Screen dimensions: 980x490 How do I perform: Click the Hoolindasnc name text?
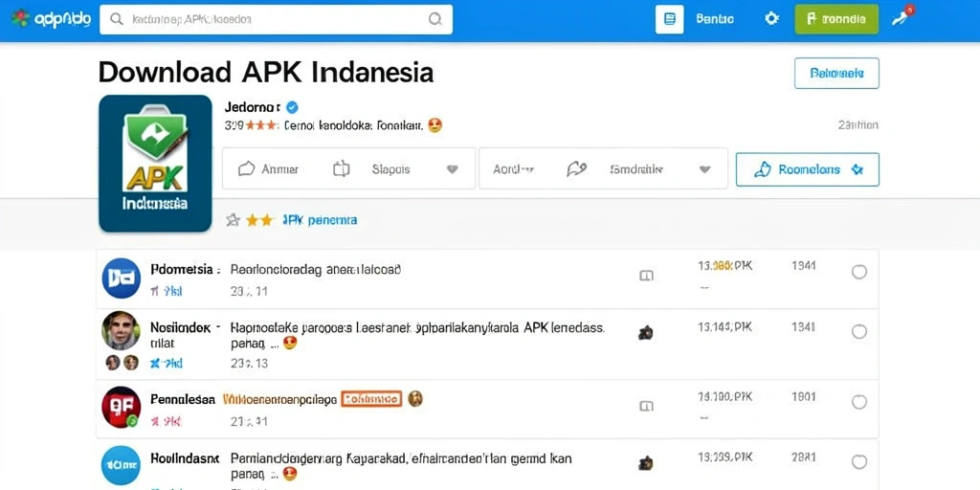(x=185, y=458)
